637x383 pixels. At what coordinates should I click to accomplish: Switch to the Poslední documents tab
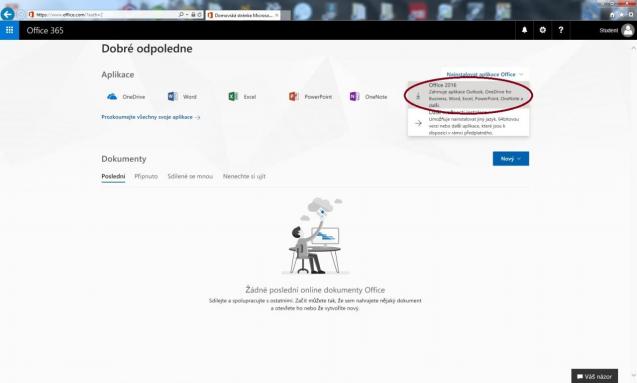tap(113, 176)
